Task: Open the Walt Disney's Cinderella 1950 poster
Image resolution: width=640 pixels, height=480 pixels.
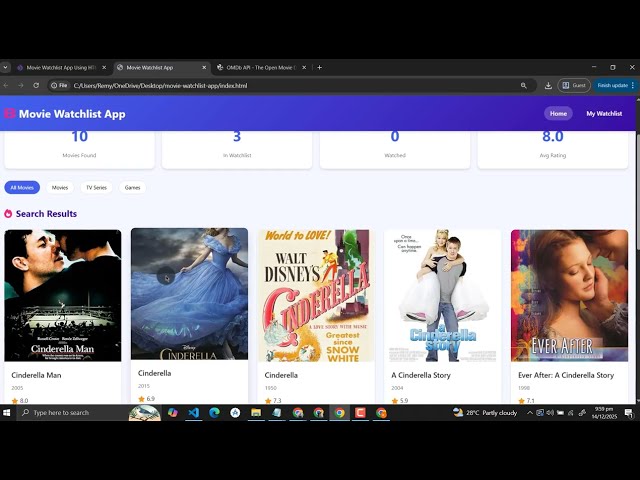Action: 316,296
